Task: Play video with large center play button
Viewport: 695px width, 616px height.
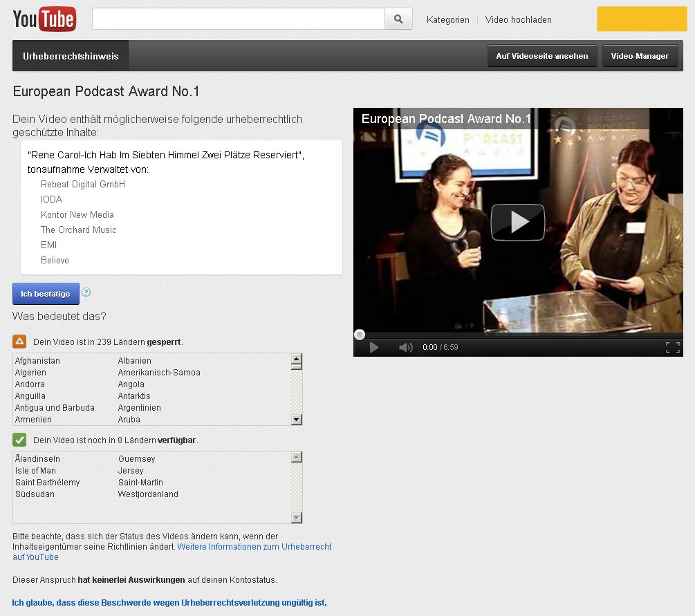Action: [518, 222]
